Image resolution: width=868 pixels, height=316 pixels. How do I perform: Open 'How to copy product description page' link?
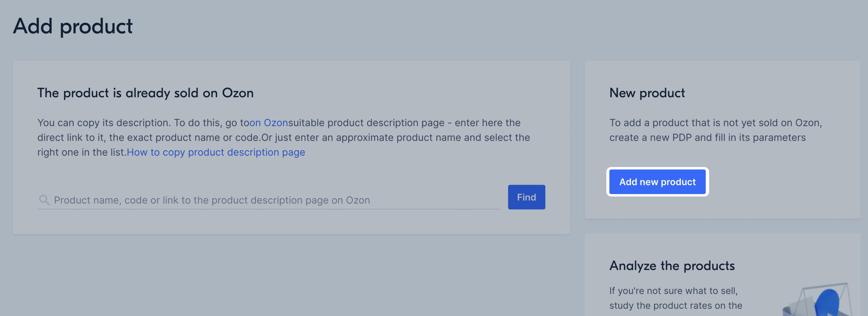point(216,152)
